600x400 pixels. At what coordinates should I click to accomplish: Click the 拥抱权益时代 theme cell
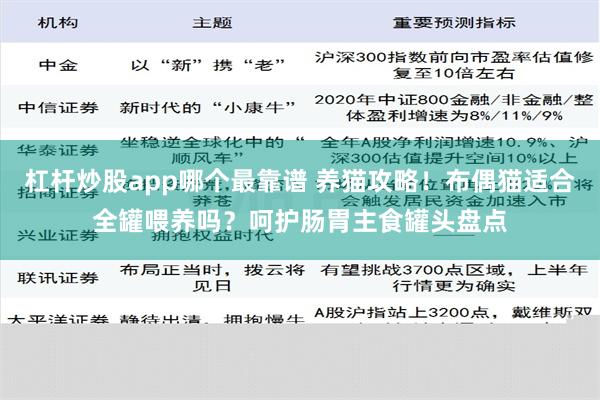pos(212,235)
